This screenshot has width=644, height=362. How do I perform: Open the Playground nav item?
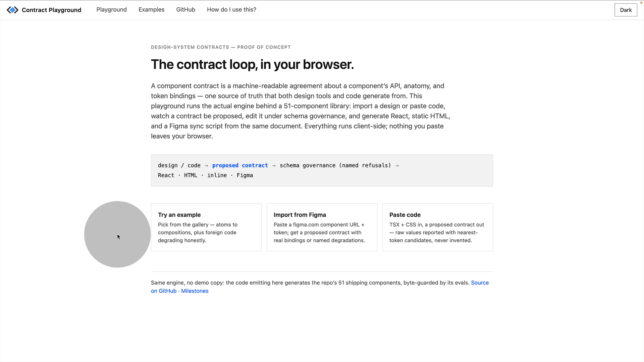[x=112, y=10]
